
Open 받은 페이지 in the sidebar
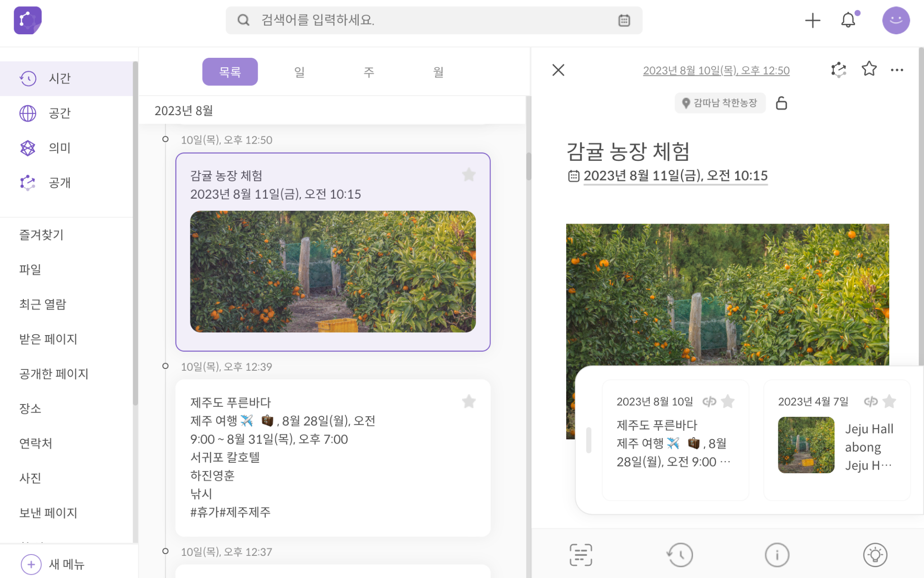(x=48, y=339)
